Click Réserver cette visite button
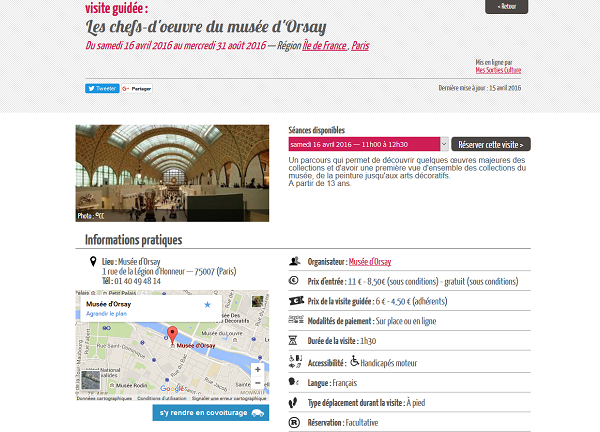The width and height of the screenshot is (600, 432). pos(491,144)
